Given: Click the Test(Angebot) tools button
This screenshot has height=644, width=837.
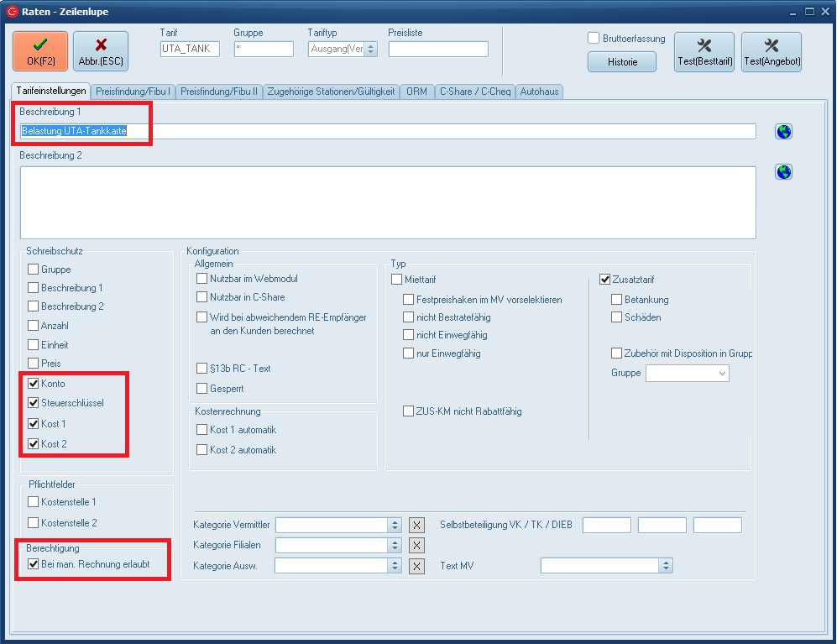Looking at the screenshot, I should [772, 51].
